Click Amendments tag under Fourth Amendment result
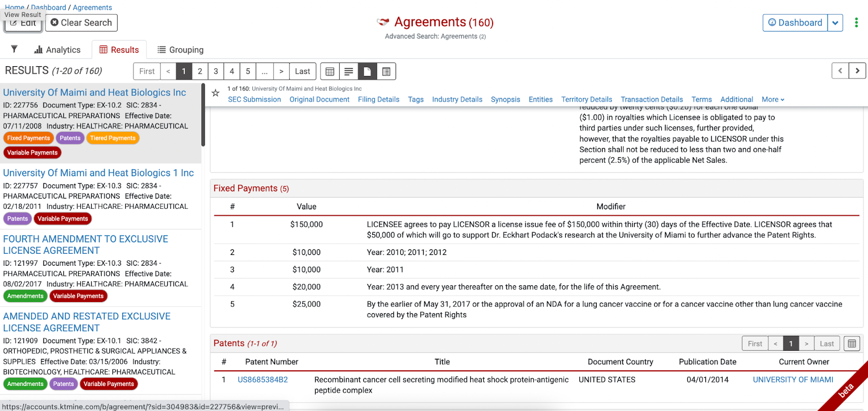 click(x=25, y=296)
